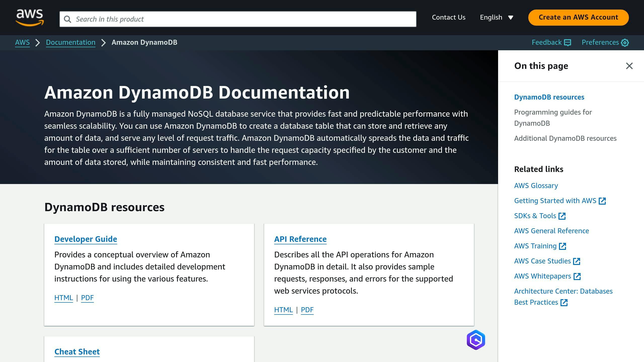Jump to Programming guides for DynamoDB
Image resolution: width=644 pixels, height=362 pixels.
point(553,118)
